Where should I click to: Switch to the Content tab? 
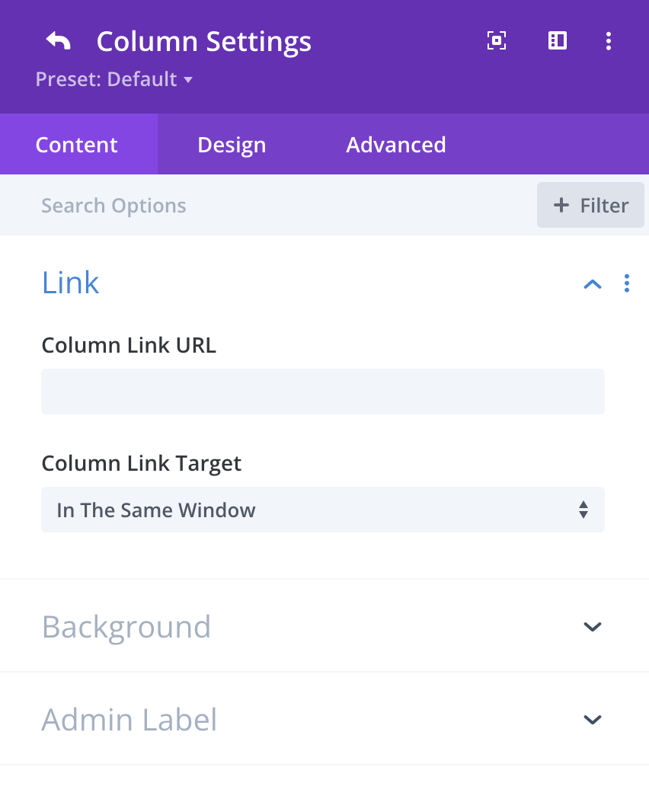click(77, 145)
